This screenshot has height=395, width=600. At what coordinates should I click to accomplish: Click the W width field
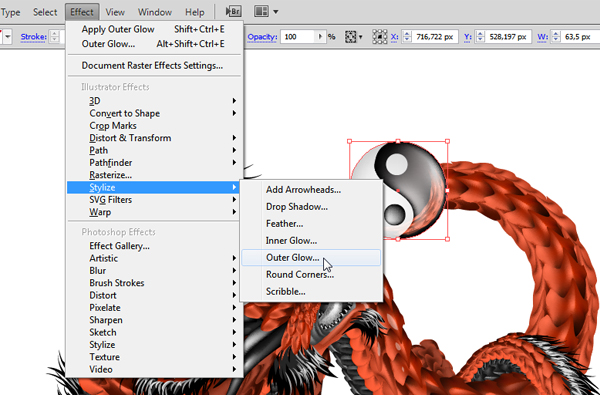[579, 37]
